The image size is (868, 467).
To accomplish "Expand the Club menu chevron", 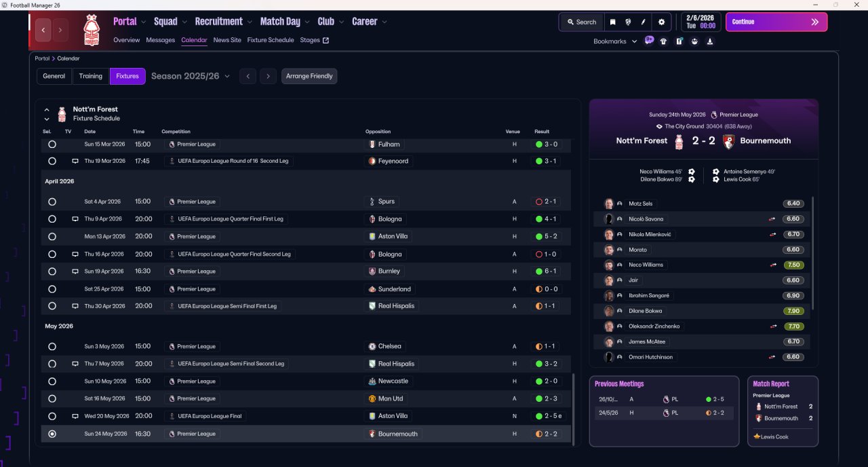I will [341, 22].
